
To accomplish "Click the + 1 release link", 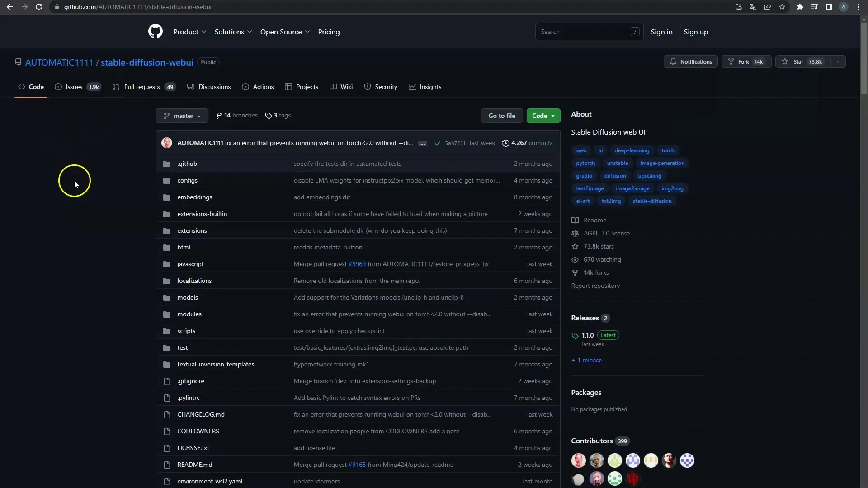I will (586, 360).
